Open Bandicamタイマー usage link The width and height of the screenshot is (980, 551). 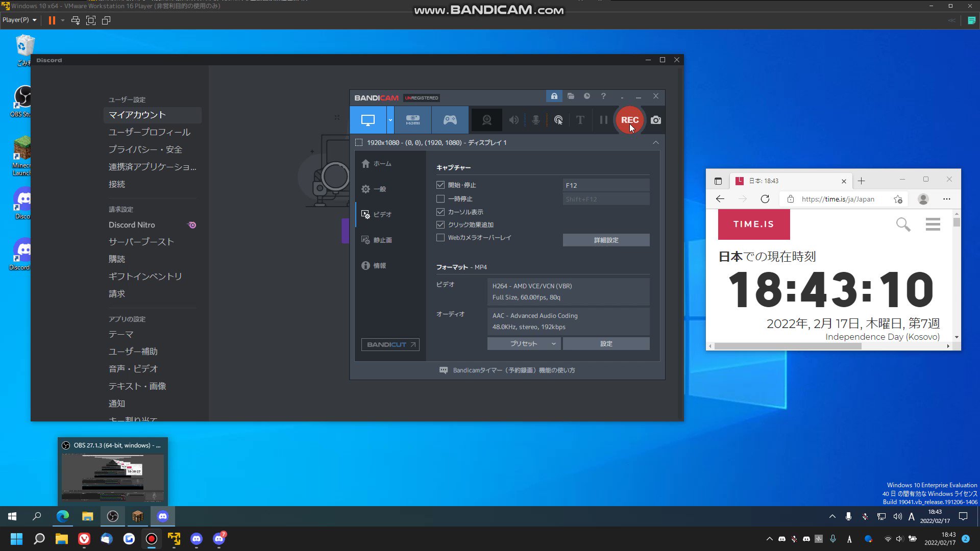[507, 370]
